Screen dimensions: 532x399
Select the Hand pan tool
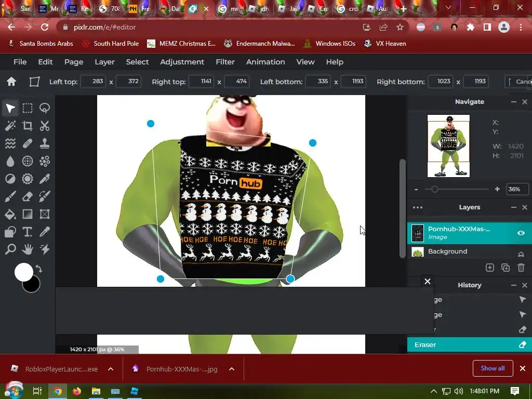pos(28,249)
